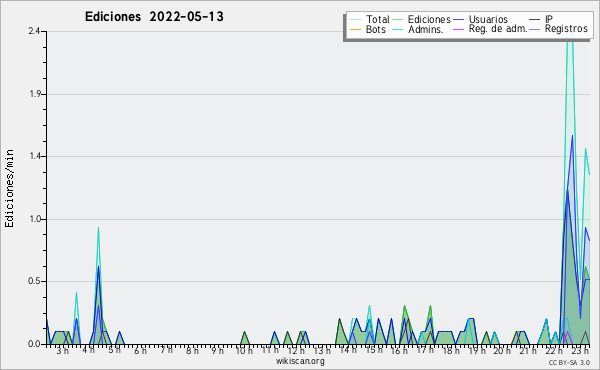
Task: Click the Reg. de adm. magenta legend line
Action: tap(458, 29)
